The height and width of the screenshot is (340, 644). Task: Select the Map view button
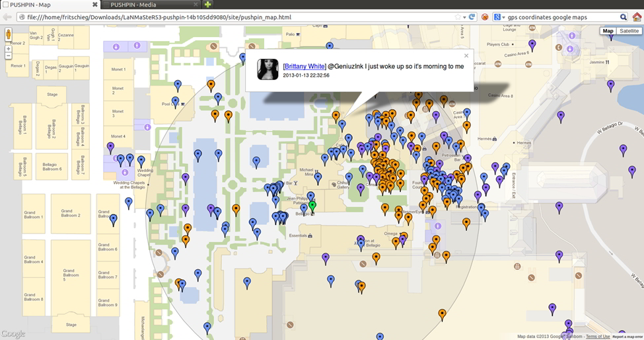coord(608,31)
